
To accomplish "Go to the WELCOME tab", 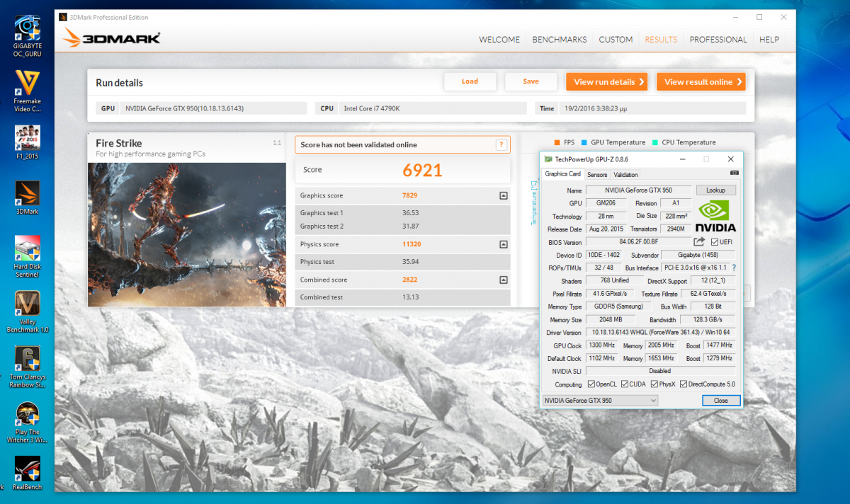I will (x=499, y=40).
